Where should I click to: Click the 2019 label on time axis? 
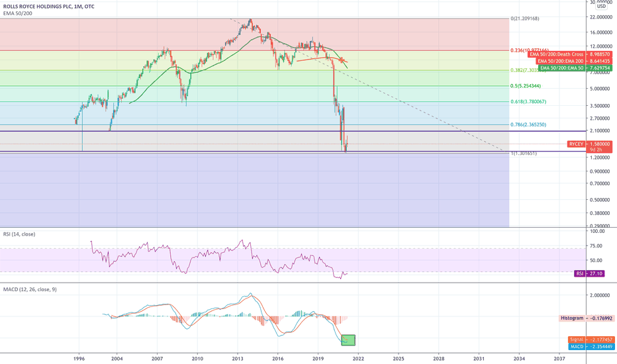point(318,359)
